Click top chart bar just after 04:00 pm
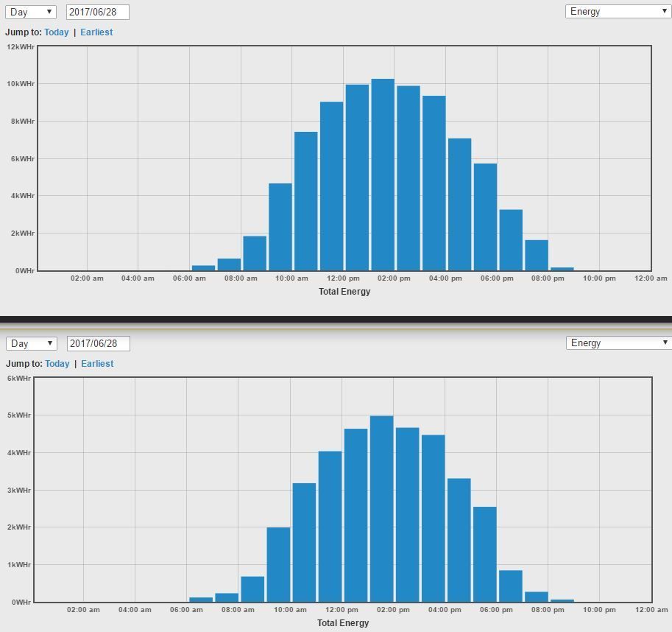672x632 pixels. 460,205
